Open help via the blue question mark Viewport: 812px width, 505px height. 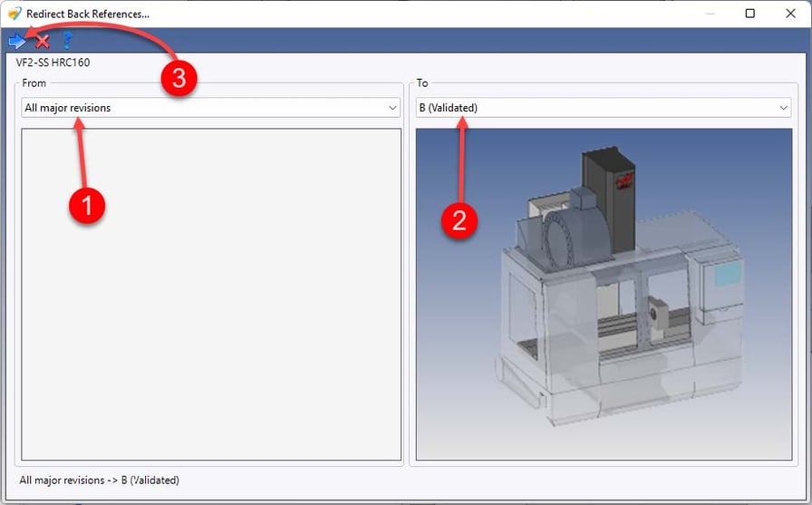point(67,41)
